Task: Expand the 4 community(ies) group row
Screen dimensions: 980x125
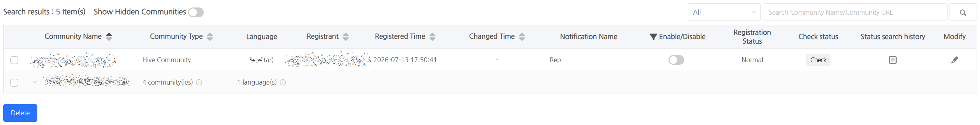Action: click(x=35, y=82)
